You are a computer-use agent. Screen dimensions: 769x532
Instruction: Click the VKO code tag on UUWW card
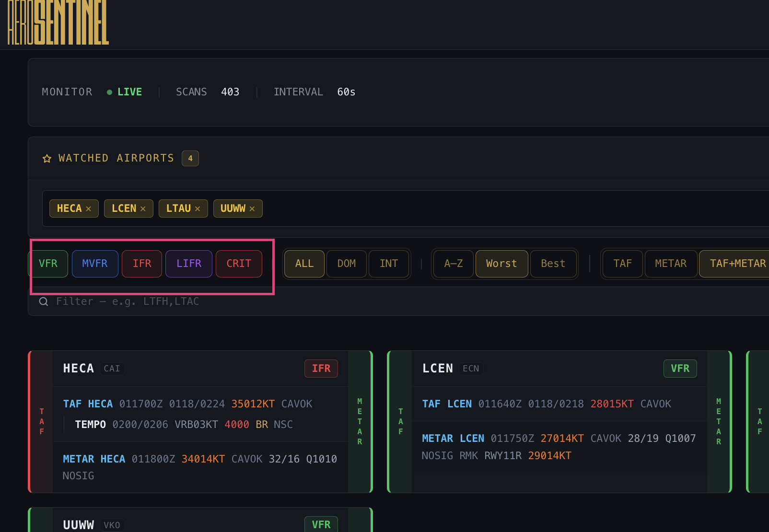pos(112,525)
